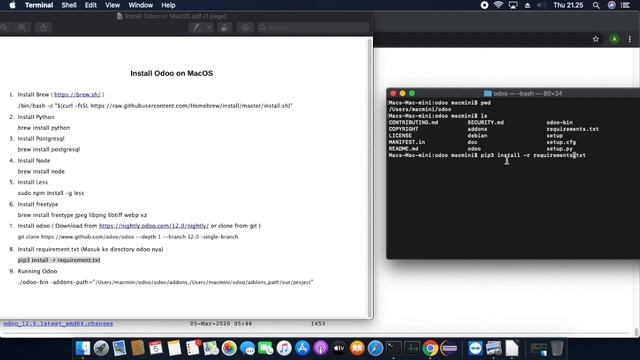Open Chrome three-dot menu
Viewport: 640px width, 360px height.
[x=630, y=39]
